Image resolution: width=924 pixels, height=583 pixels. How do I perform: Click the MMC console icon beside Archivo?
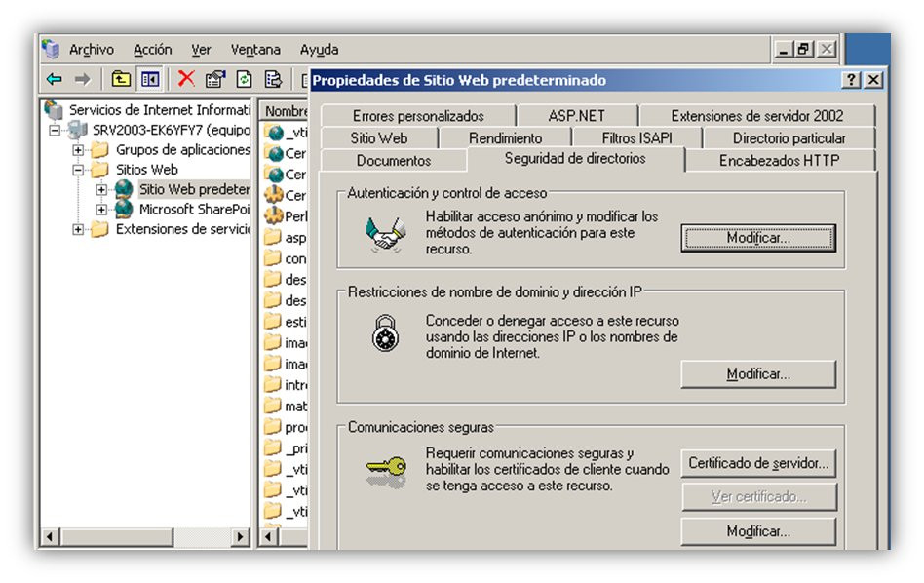point(51,49)
